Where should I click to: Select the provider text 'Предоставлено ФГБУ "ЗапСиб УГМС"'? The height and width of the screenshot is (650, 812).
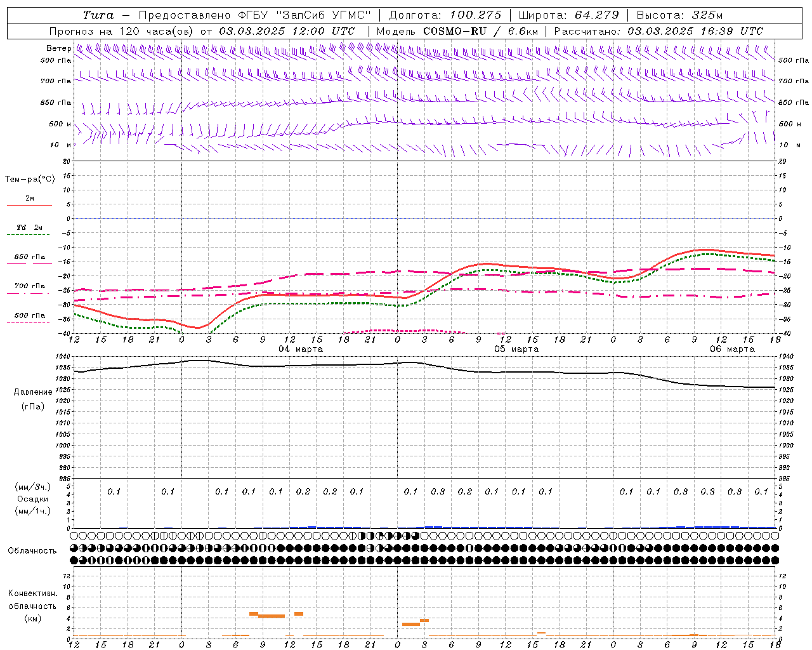pyautogui.click(x=254, y=15)
